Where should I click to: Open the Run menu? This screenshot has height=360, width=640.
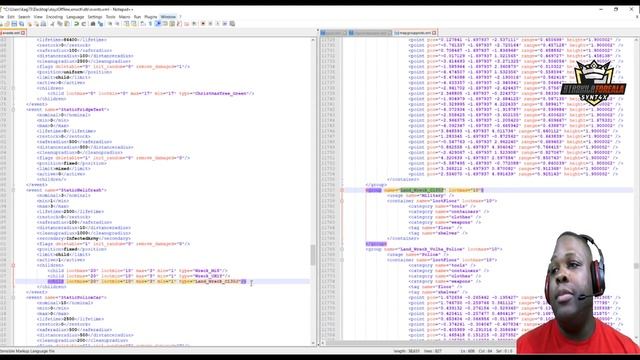(137, 17)
